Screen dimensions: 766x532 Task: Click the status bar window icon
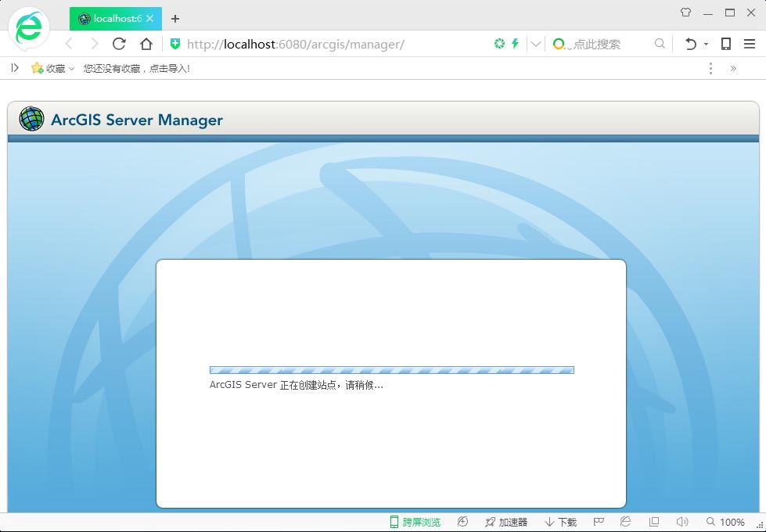(654, 522)
